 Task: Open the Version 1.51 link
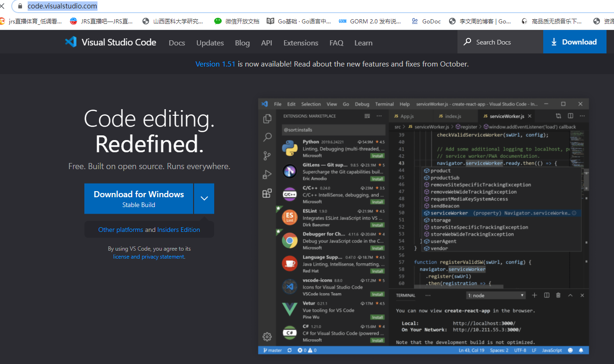(215, 64)
